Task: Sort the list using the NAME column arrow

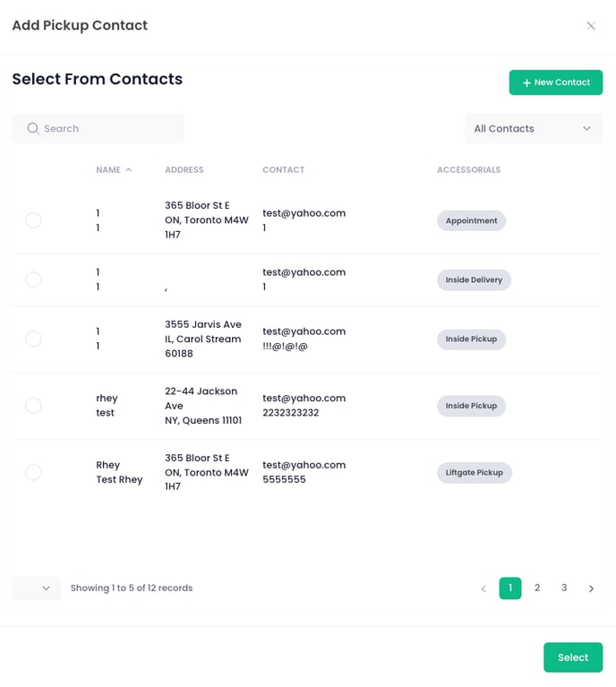Action: (x=128, y=169)
